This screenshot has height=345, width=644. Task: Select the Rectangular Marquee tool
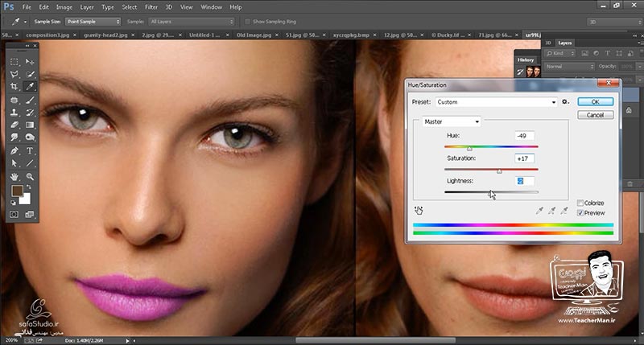(x=14, y=62)
